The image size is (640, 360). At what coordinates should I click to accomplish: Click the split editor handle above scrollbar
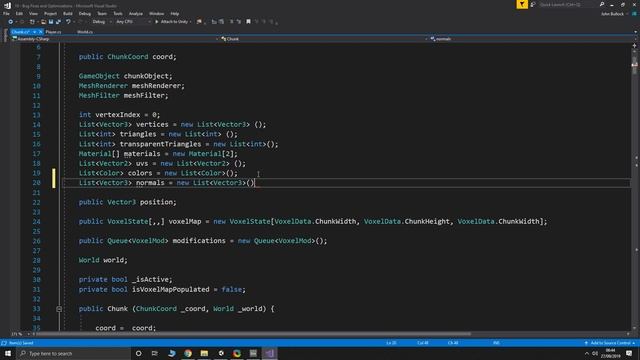point(634,45)
